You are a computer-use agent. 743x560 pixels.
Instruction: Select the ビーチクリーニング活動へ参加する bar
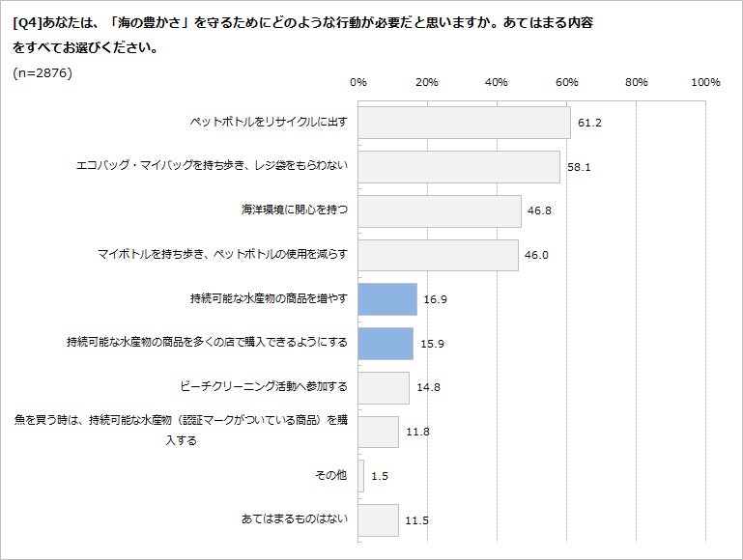(384, 387)
